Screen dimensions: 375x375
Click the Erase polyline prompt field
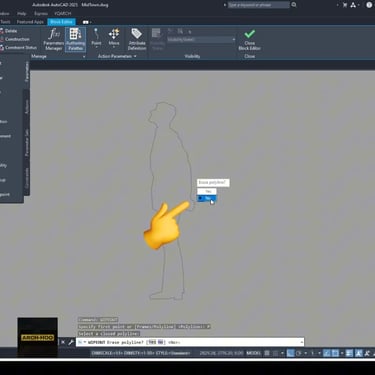213,183
